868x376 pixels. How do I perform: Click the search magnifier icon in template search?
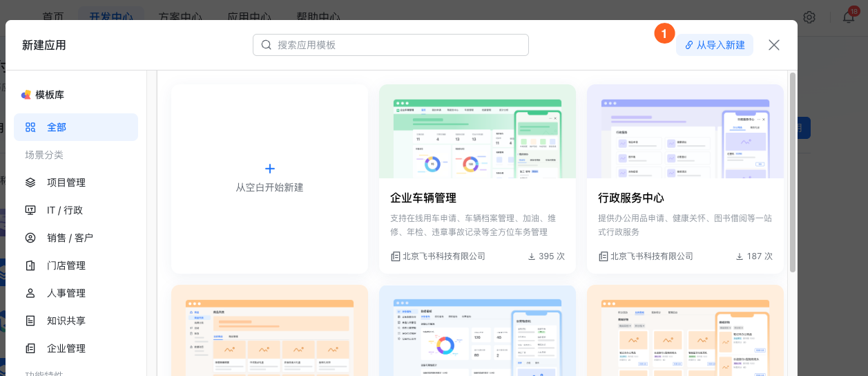(x=267, y=45)
